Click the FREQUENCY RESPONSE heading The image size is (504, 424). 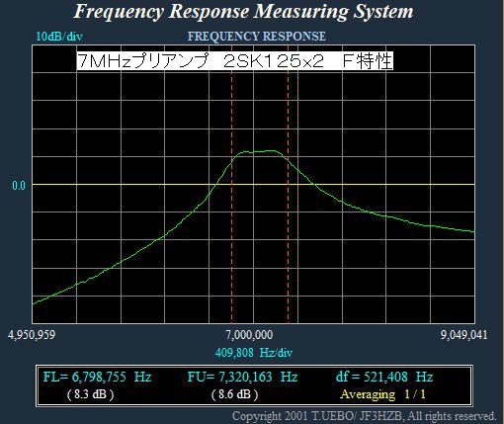[257, 37]
